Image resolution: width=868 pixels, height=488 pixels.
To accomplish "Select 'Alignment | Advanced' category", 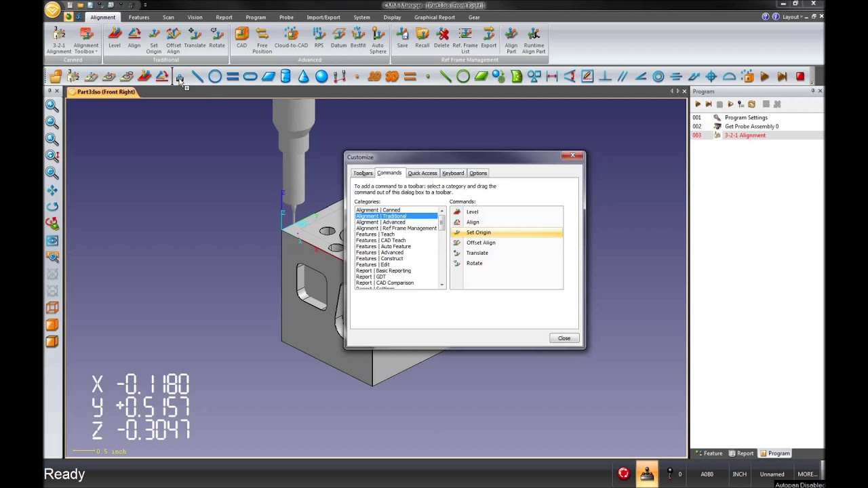I will [x=397, y=222].
